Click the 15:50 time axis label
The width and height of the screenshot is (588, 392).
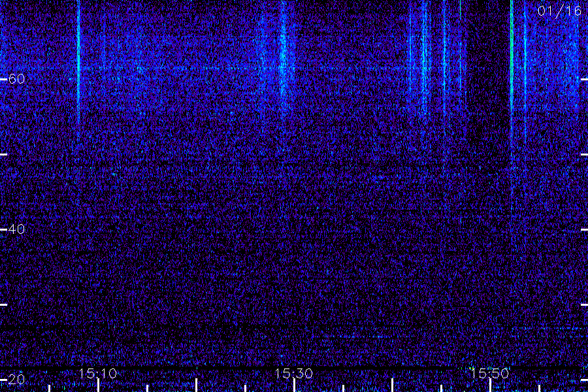(490, 373)
